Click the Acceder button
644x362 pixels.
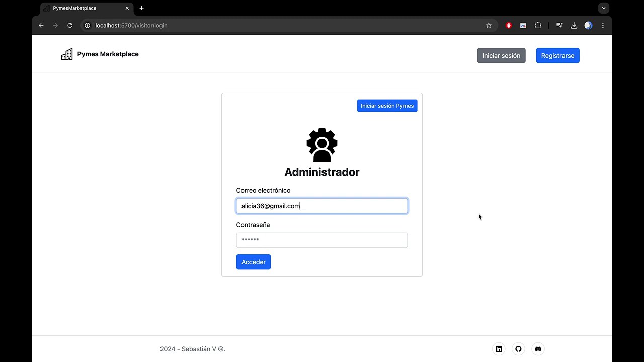coord(254,262)
